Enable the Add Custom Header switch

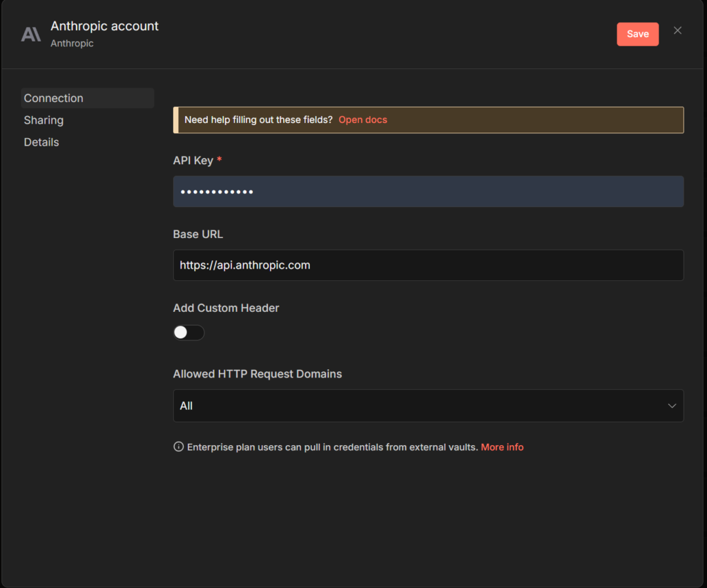[188, 333]
